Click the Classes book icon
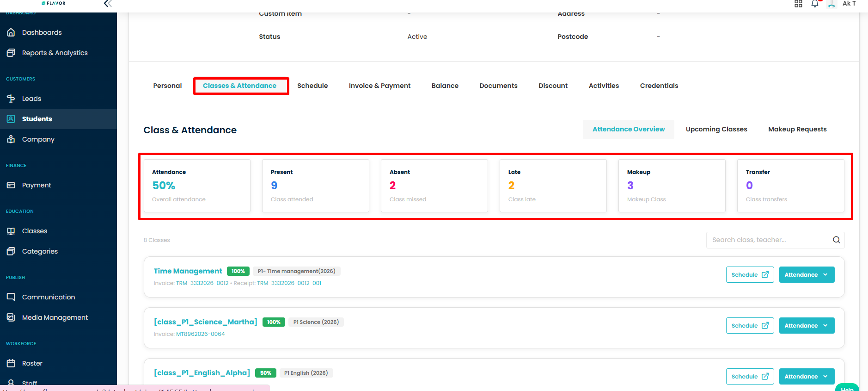This screenshot has width=868, height=391. click(11, 231)
